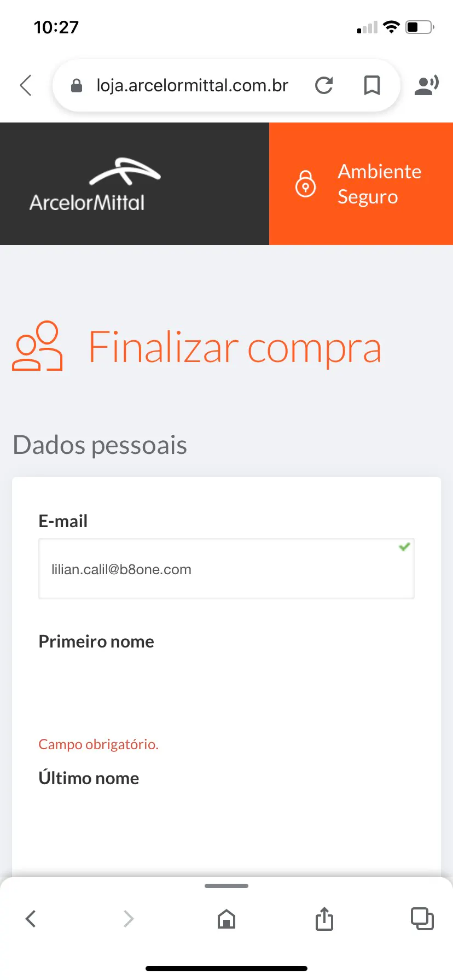Viewport: 453px width, 980px height.
Task: Go back using bottom toolbar arrow
Action: pyautogui.click(x=31, y=919)
